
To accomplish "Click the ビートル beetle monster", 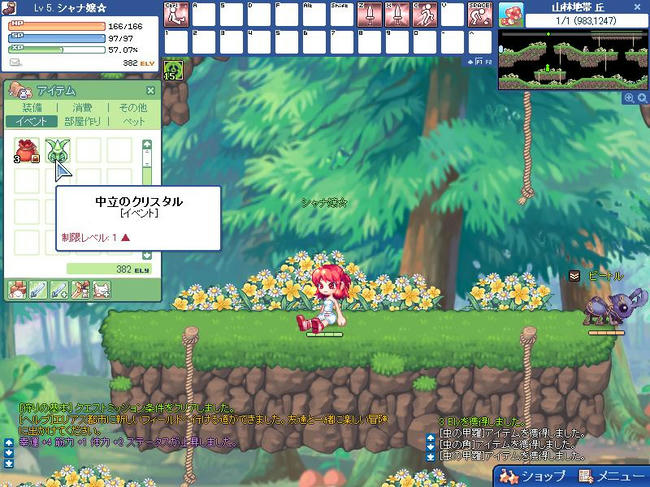I will (614, 309).
